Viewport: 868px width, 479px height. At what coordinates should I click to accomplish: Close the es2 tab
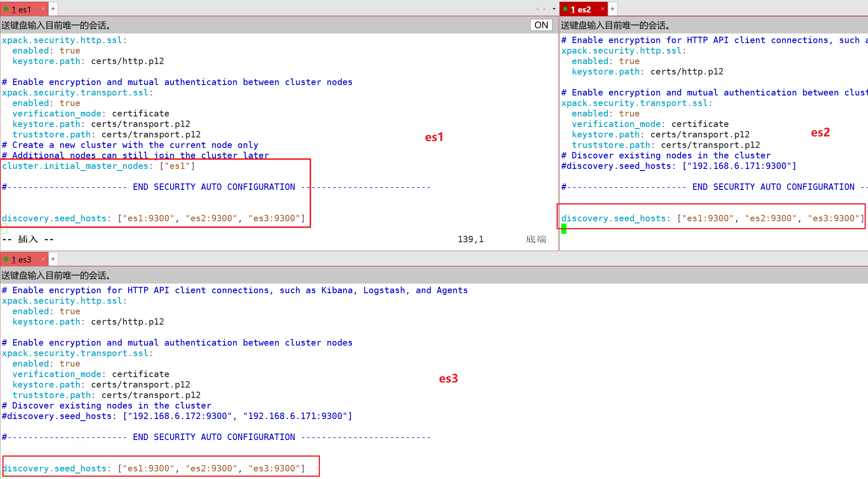[x=603, y=9]
